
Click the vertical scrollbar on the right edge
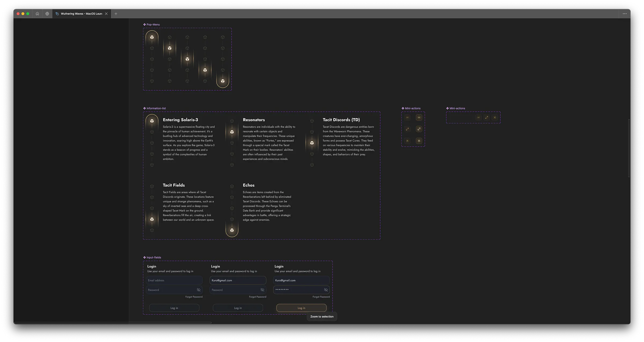click(x=629, y=148)
